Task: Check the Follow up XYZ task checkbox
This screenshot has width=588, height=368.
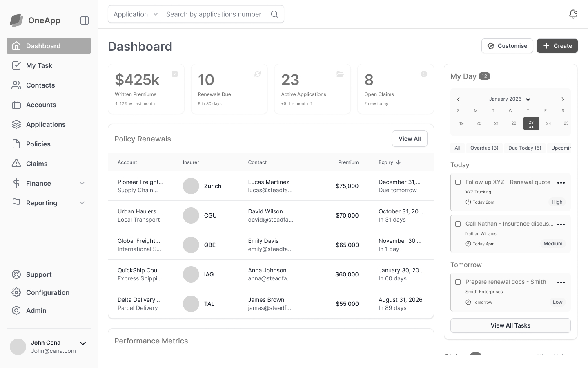Action: 458,182
